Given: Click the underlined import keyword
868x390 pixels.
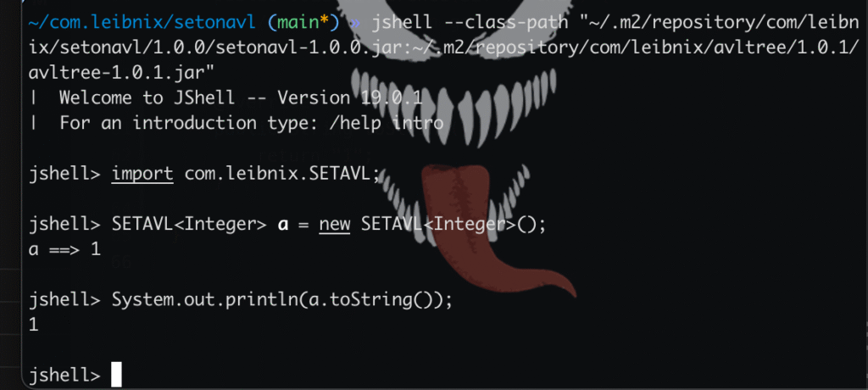Looking at the screenshot, I should coord(142,174).
